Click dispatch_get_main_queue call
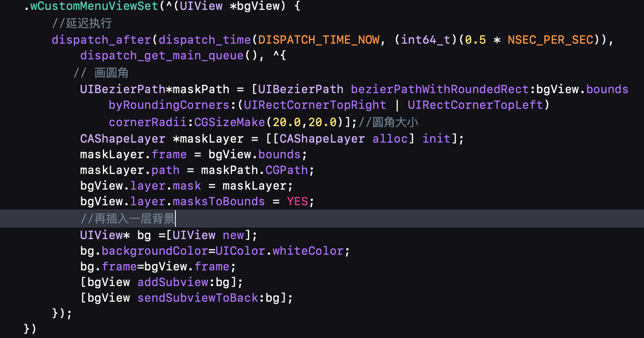The width and height of the screenshot is (644, 338). [x=161, y=56]
